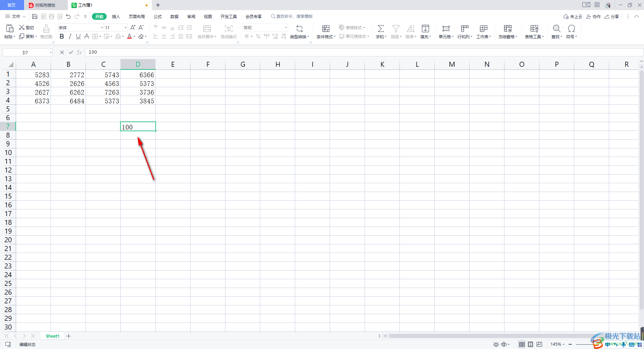The height and width of the screenshot is (349, 644).
Task: Apply percent style format
Action: (x=258, y=36)
